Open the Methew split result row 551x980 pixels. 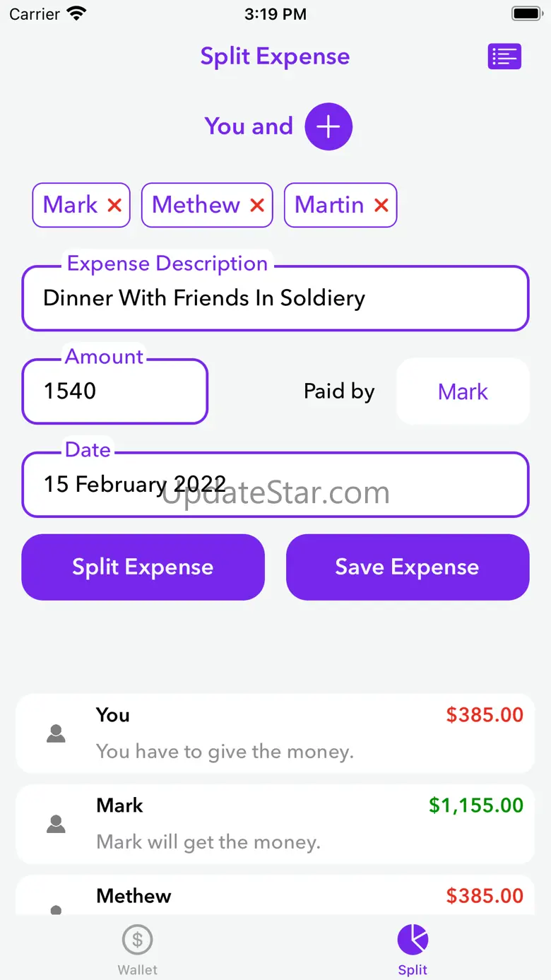point(275,897)
